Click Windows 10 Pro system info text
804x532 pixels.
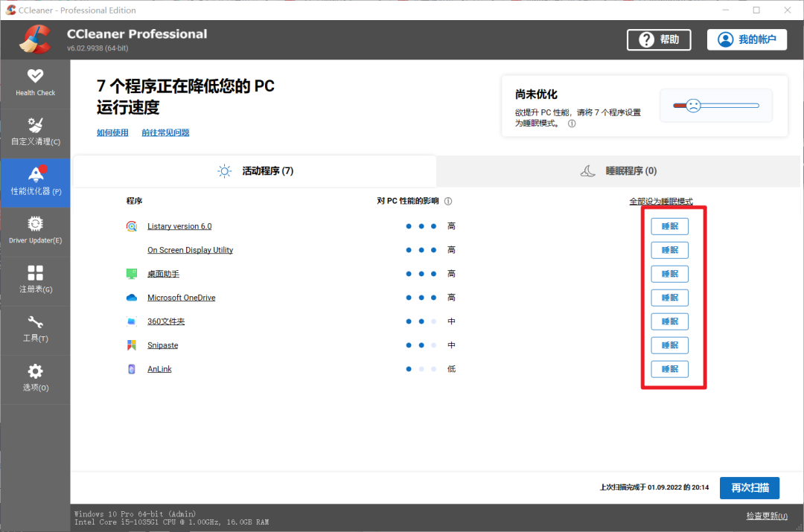135,514
